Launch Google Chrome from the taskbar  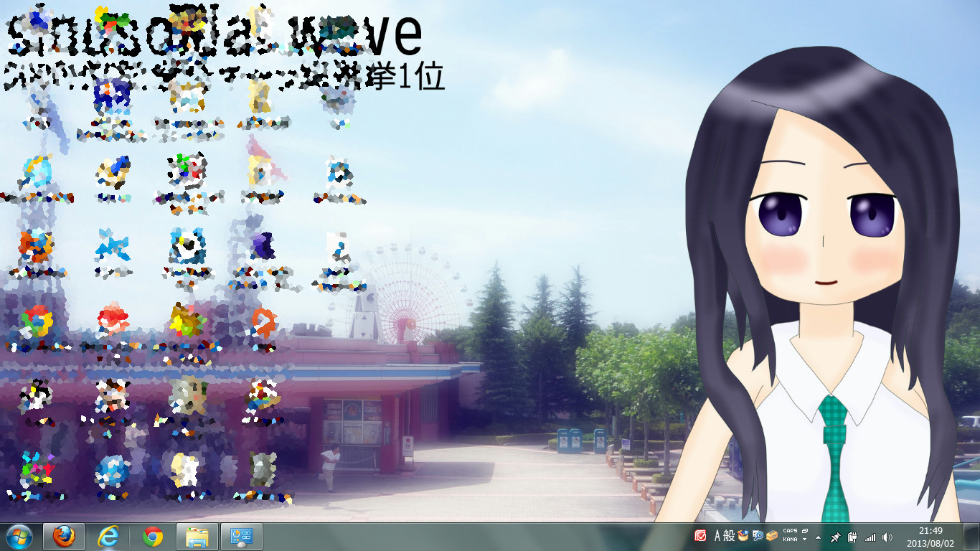(x=153, y=537)
